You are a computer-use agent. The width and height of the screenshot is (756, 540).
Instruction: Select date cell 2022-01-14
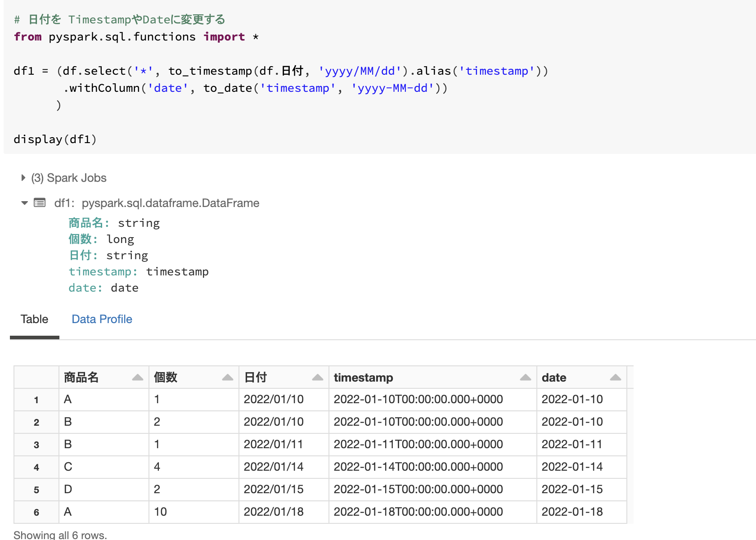point(582,467)
